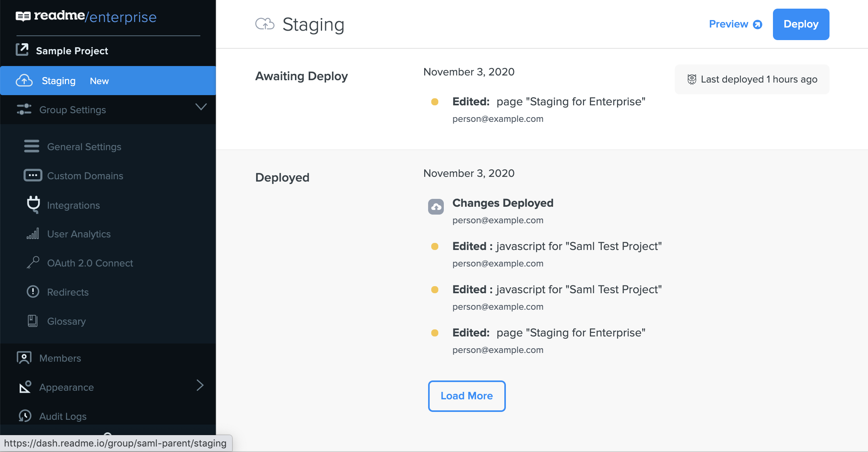Viewport: 868px width, 452px height.
Task: Collapse the Group Settings chevron
Action: coord(201,107)
